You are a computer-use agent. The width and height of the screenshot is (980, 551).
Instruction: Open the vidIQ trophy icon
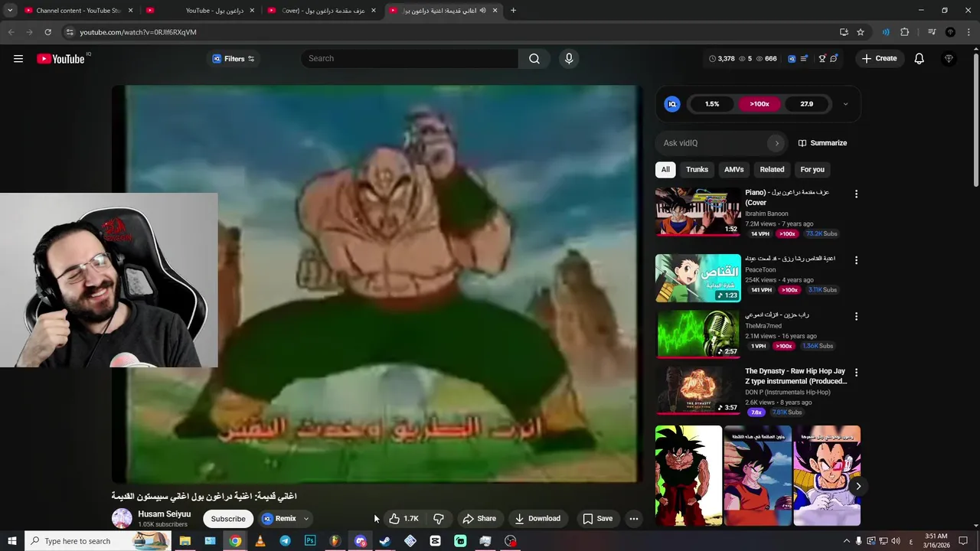(822, 58)
